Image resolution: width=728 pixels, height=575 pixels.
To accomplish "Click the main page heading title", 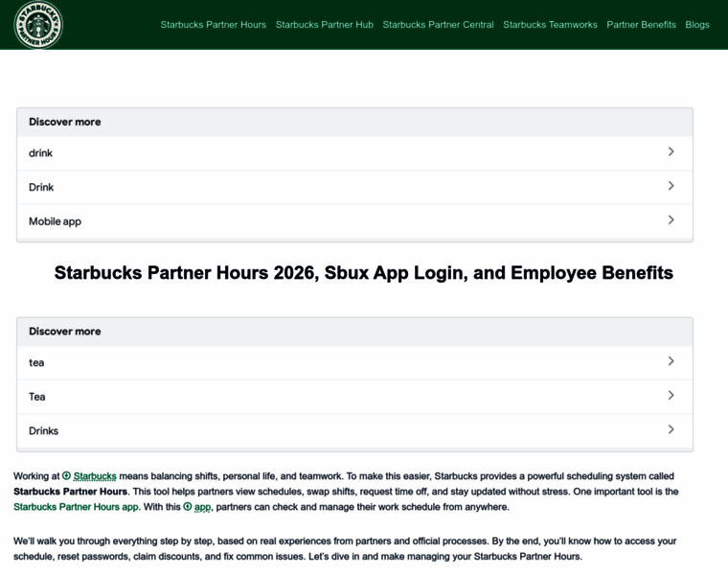I will coord(363,273).
